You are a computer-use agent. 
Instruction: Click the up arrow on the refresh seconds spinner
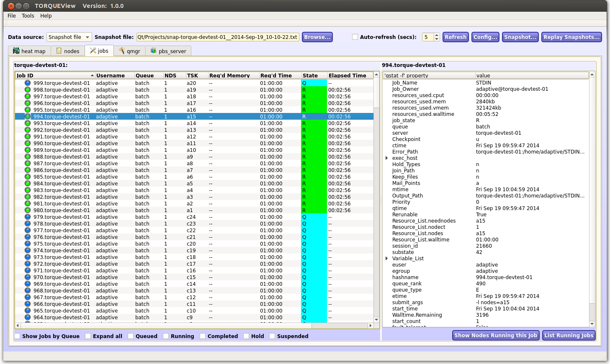pyautogui.click(x=436, y=34)
